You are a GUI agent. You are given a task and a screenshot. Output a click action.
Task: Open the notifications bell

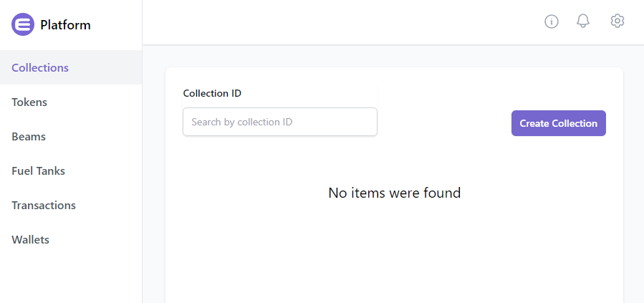pyautogui.click(x=583, y=21)
